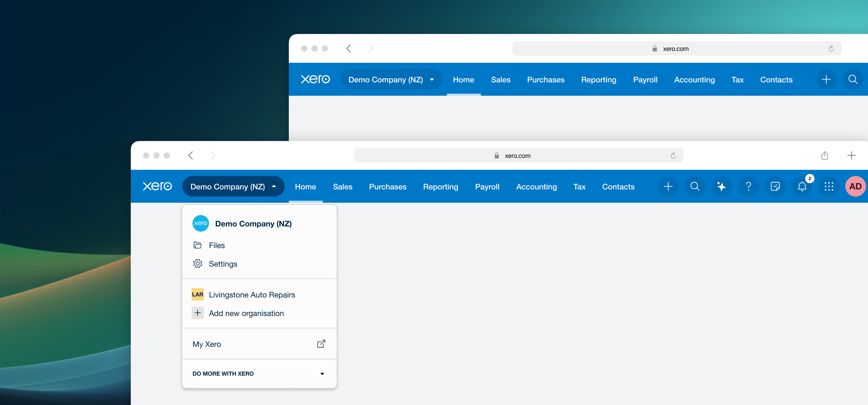Open Contacts menu in back window
868x405 pixels.
(776, 79)
